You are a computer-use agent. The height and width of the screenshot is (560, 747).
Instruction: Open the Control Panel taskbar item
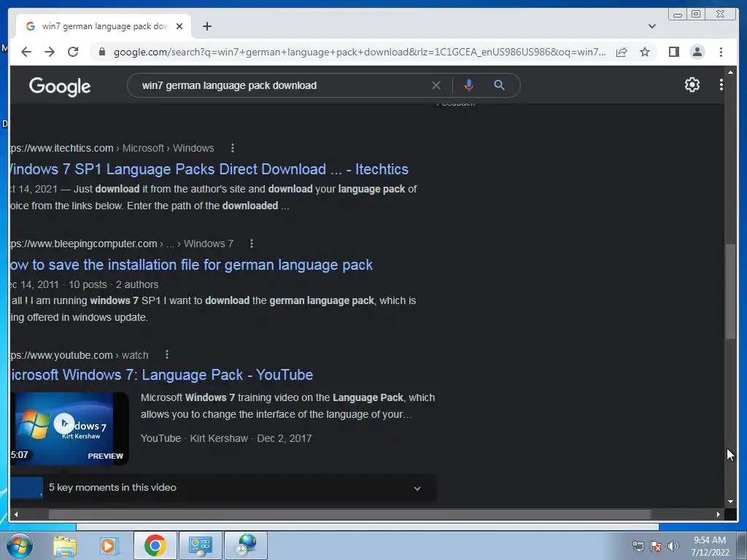[x=200, y=545]
